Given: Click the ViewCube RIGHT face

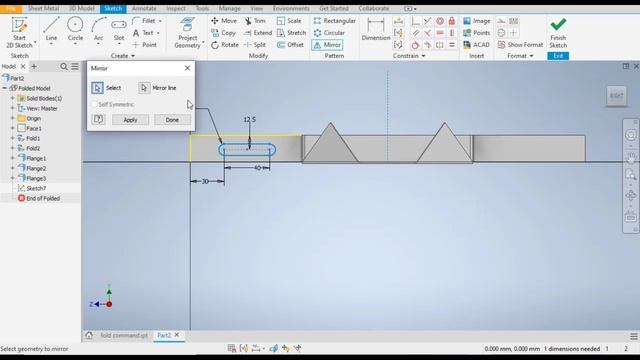Looking at the screenshot, I should (x=616, y=96).
